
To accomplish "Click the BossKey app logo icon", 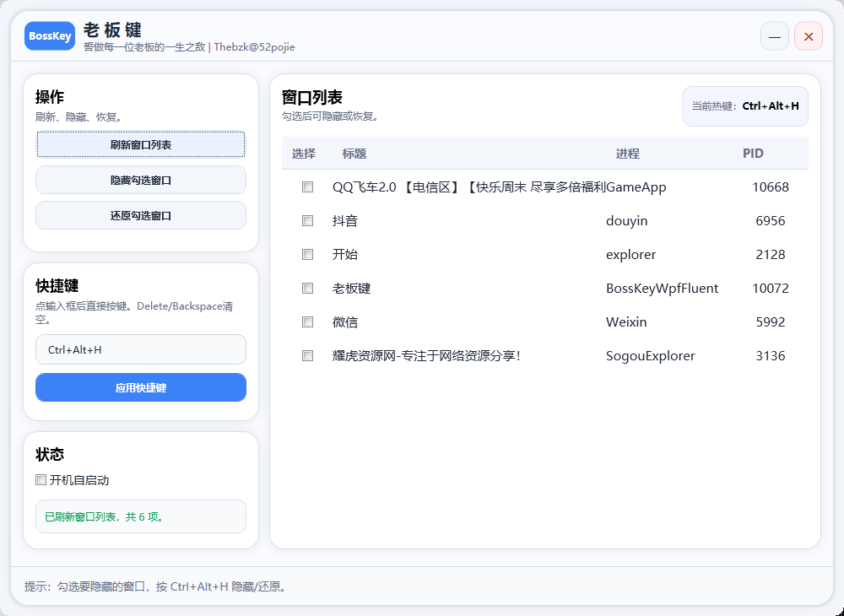I will point(50,36).
